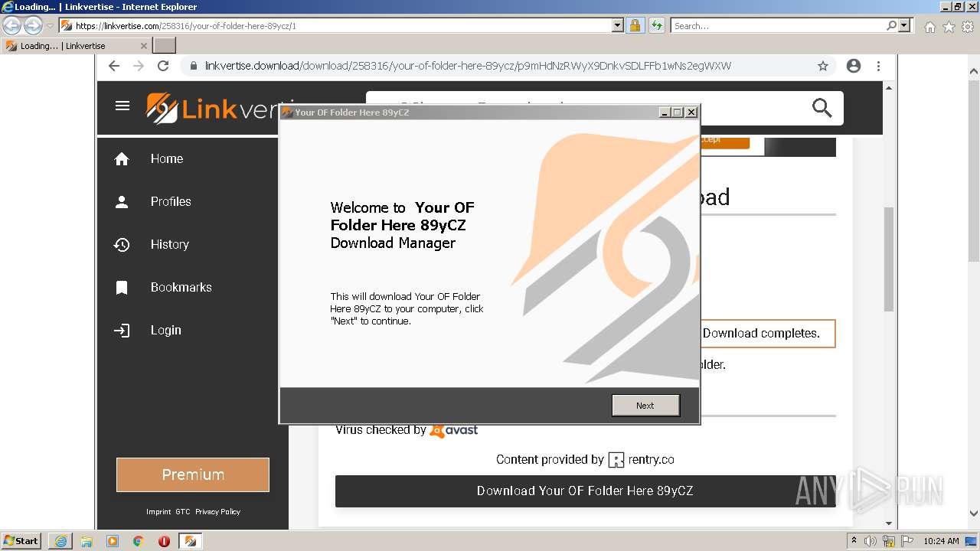This screenshot has height=551, width=980.
Task: Click the Linkvertise installer taskbar icon
Action: tap(190, 541)
